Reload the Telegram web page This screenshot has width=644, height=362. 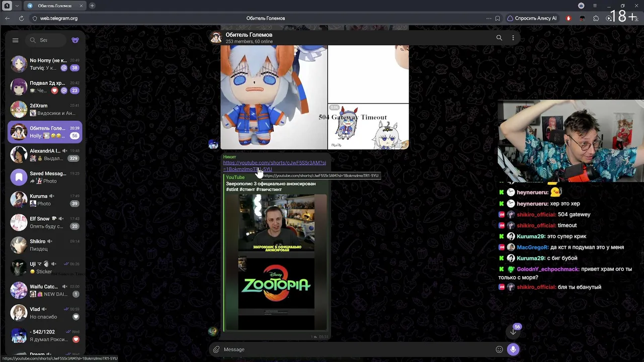click(x=21, y=18)
